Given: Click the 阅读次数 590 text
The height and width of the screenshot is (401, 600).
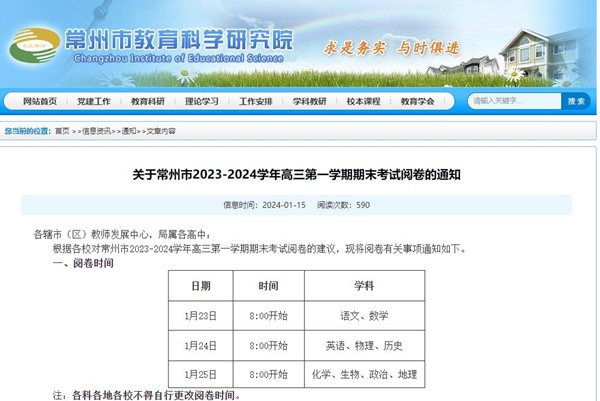Looking at the screenshot, I should 343,205.
